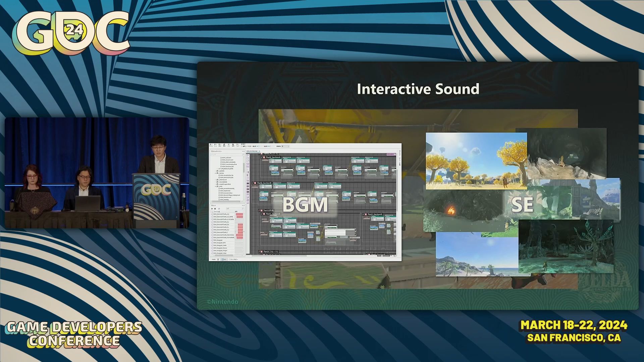Toggle the checkbox in the top toolbar
644x362 pixels.
(x=242, y=146)
